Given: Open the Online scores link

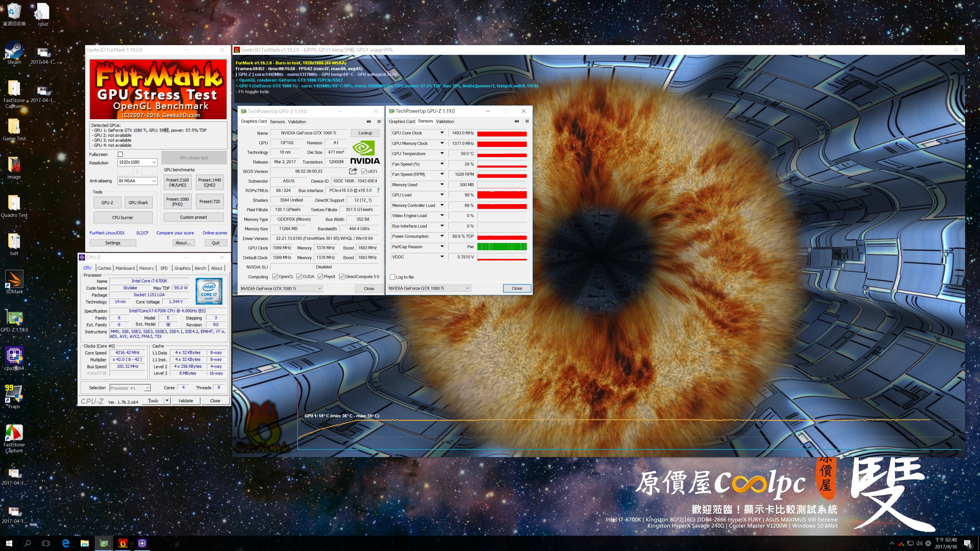Looking at the screenshot, I should tap(215, 233).
